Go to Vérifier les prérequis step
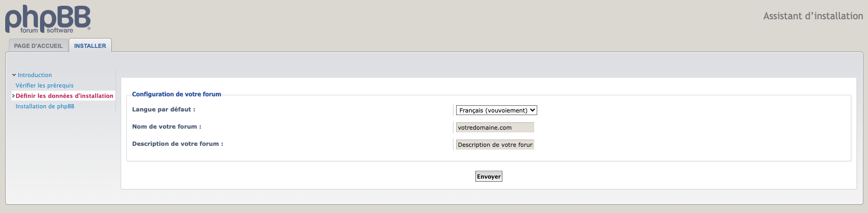Screen dimensions: 868x213 coord(45,85)
